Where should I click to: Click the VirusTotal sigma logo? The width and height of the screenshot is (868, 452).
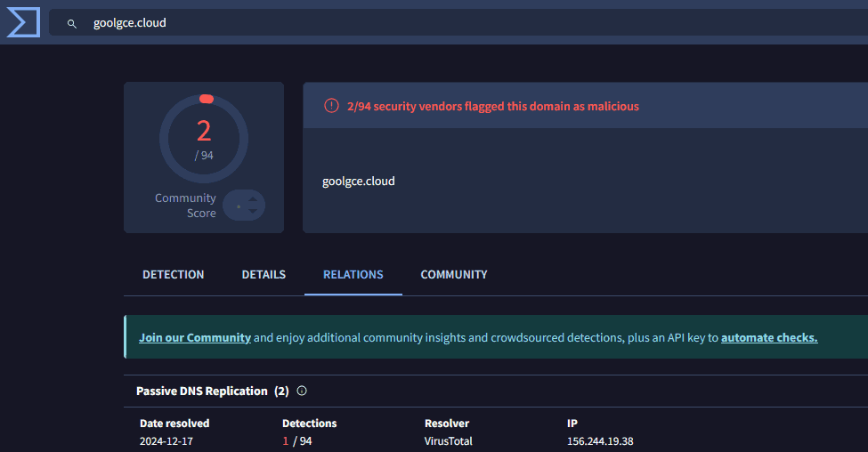(x=22, y=22)
